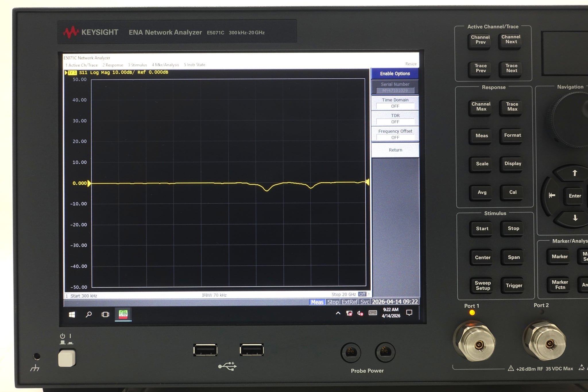Screen dimensions: 588x392
Task: Open the muted volume tray icon
Action: click(360, 313)
